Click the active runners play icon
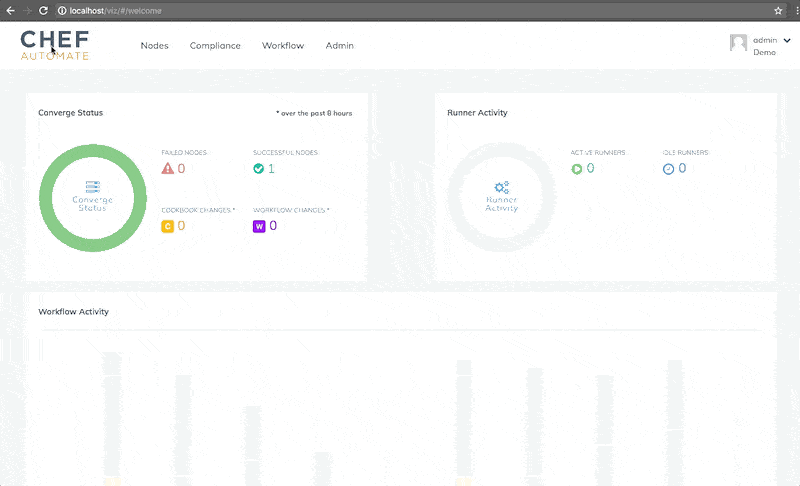 pyautogui.click(x=576, y=168)
